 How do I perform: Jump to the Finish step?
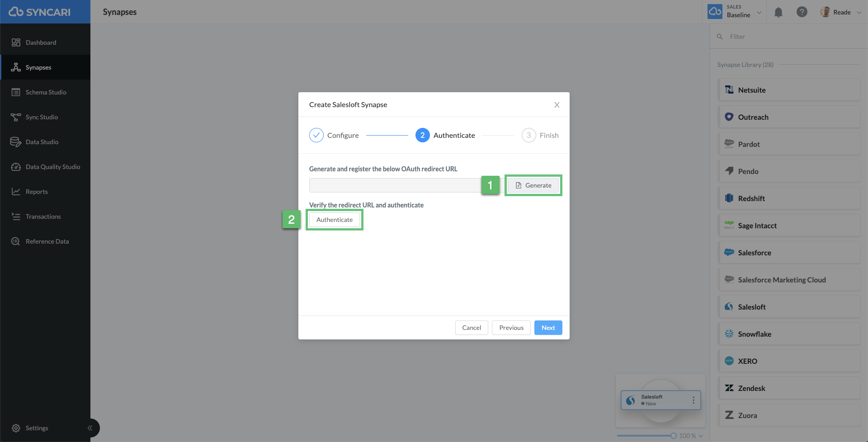540,135
